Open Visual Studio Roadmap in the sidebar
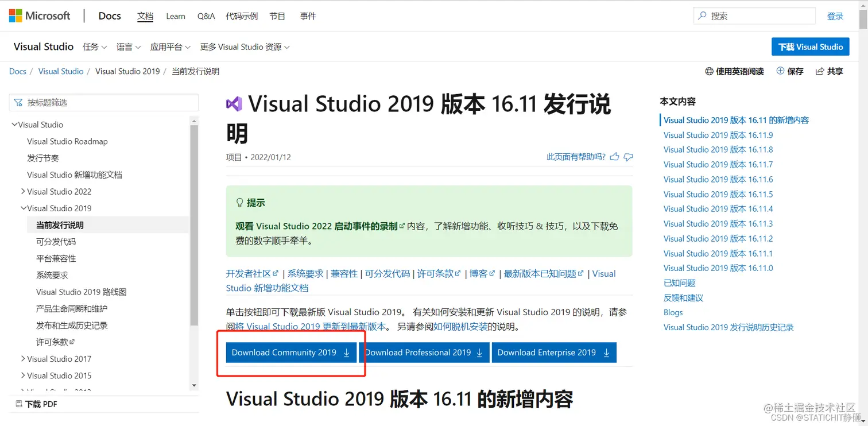The image size is (868, 426). [x=67, y=141]
